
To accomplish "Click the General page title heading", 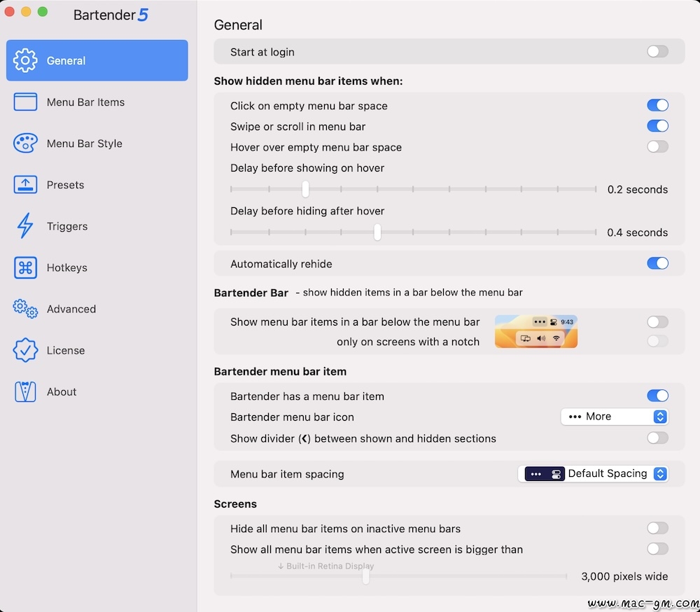I will click(x=238, y=25).
